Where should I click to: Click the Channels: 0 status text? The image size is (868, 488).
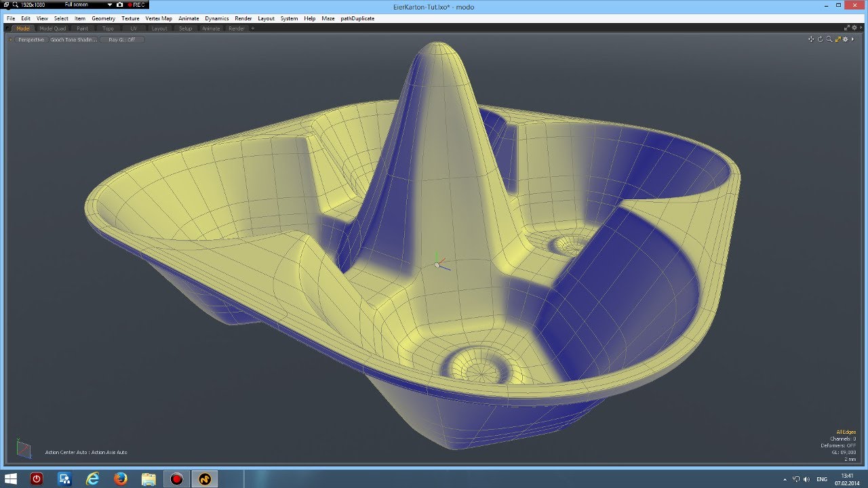pyautogui.click(x=843, y=439)
